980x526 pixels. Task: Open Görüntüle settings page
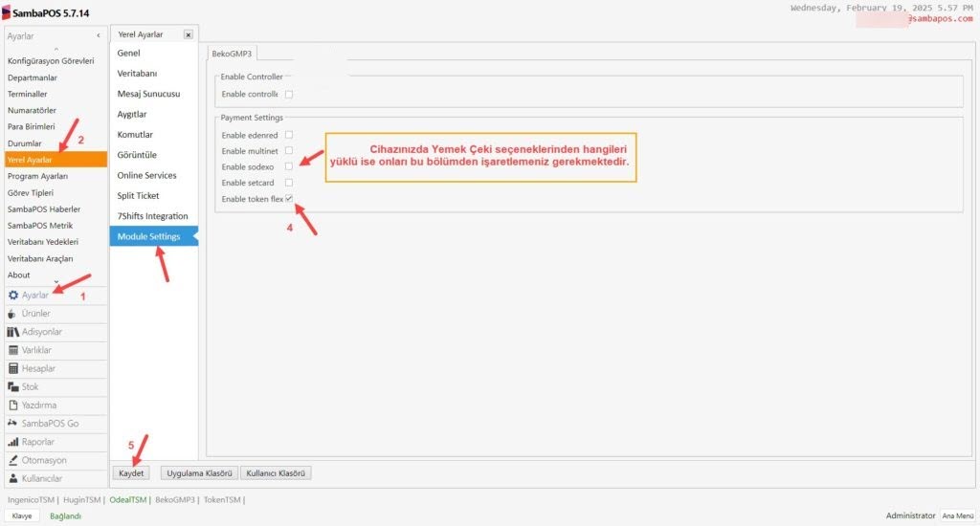click(154, 155)
